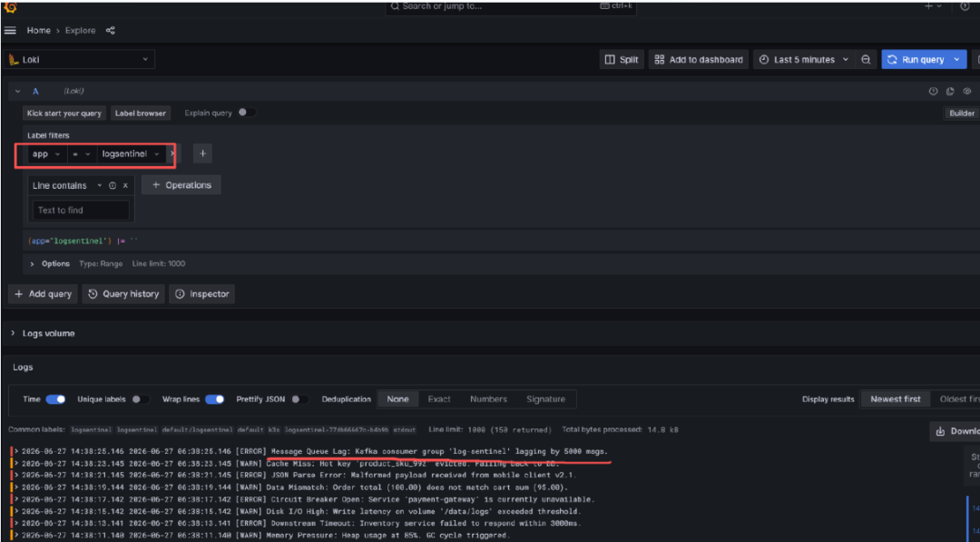980x542 pixels.
Task: Switch to Builder editor mode
Action: pyautogui.click(x=961, y=113)
